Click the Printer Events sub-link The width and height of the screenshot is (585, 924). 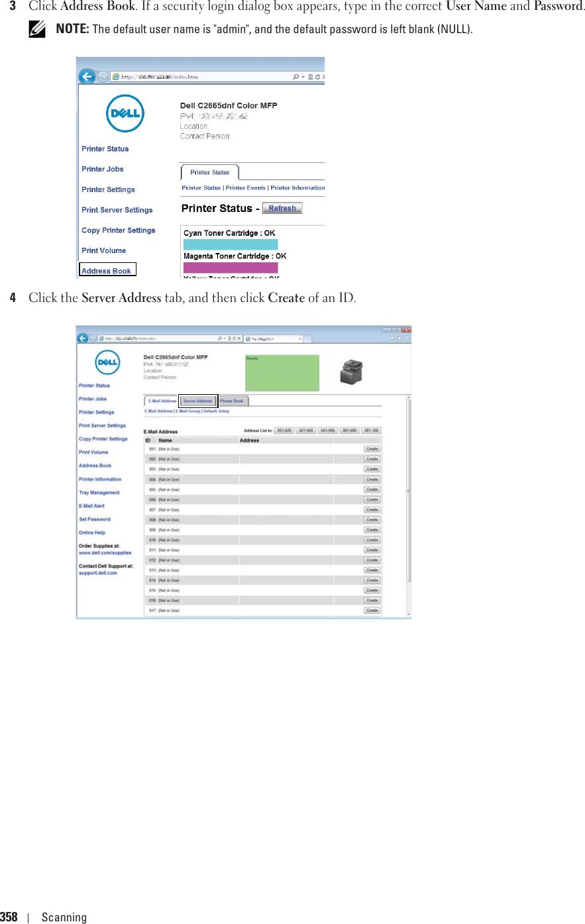coord(246,188)
